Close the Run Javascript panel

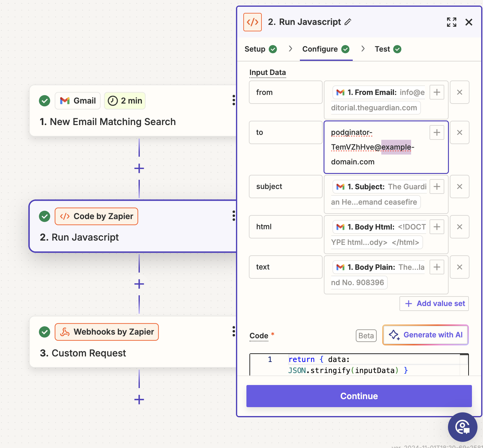pos(469,22)
